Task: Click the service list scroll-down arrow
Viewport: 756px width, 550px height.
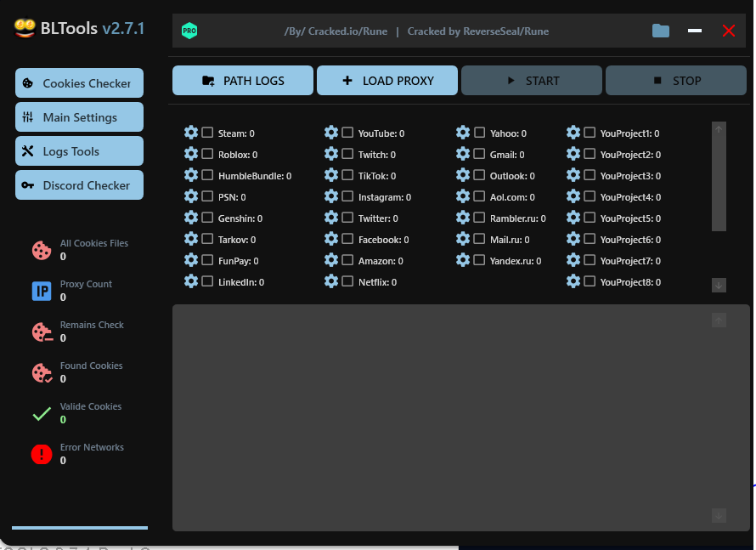Action: (719, 285)
